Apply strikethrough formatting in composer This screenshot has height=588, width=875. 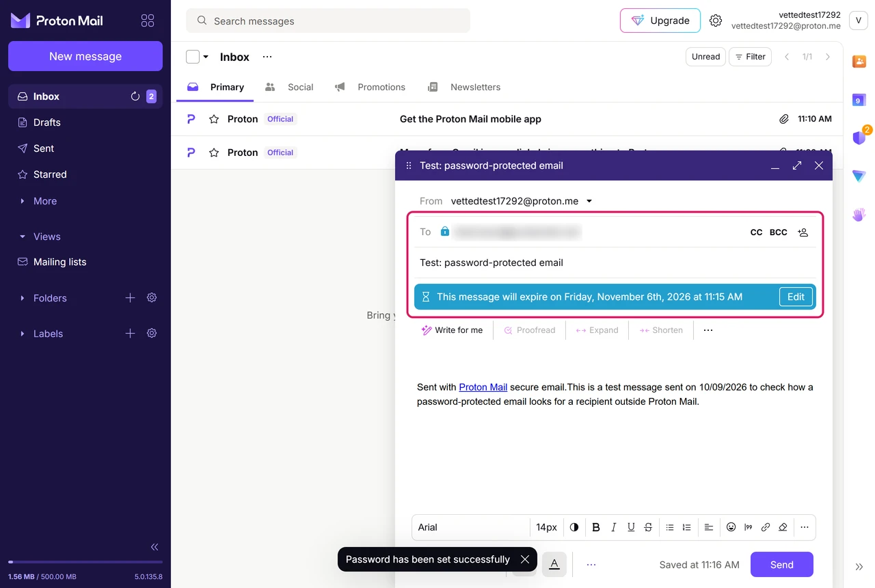coord(648,527)
